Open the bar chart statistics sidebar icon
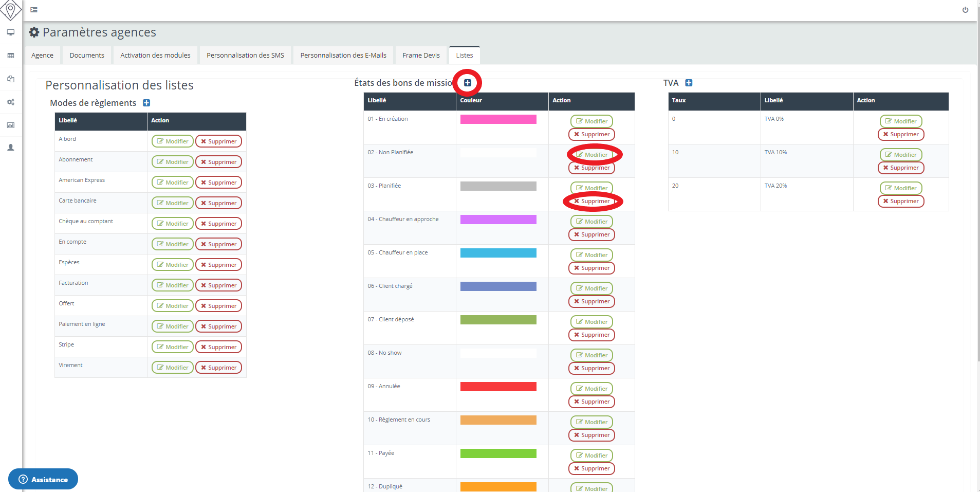 pos(11,125)
